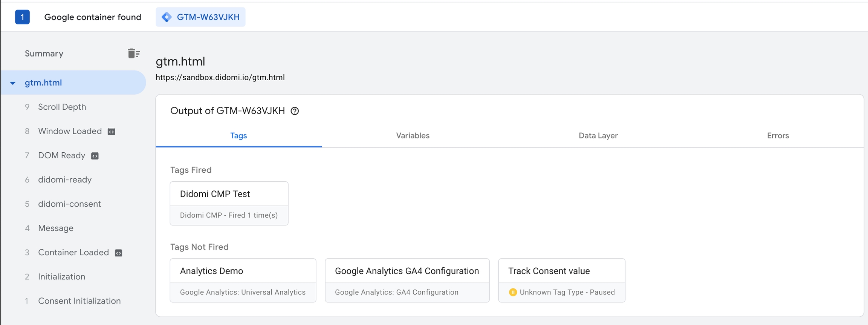The height and width of the screenshot is (325, 868).
Task: Collapse the gtm.html tree arrow
Action: 13,83
